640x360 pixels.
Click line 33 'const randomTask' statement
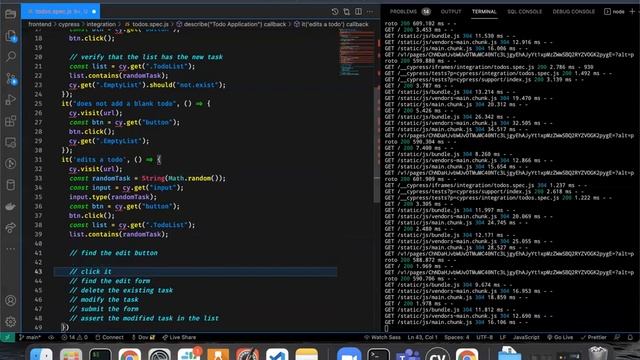tap(147, 178)
